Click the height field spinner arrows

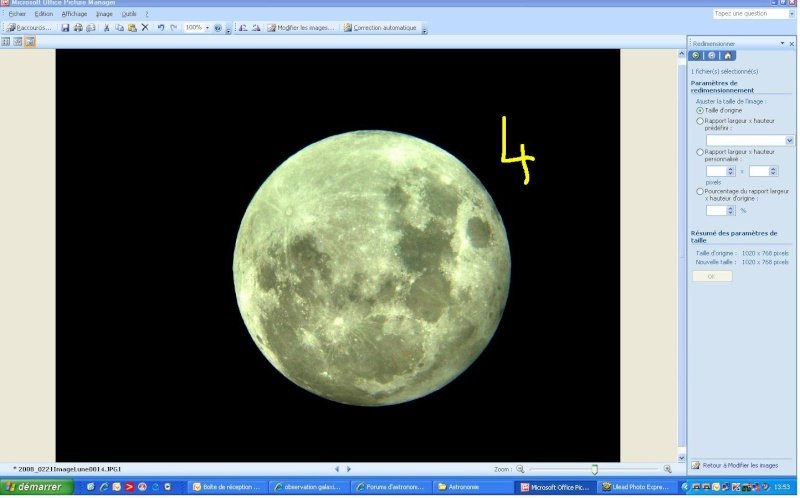(x=775, y=172)
